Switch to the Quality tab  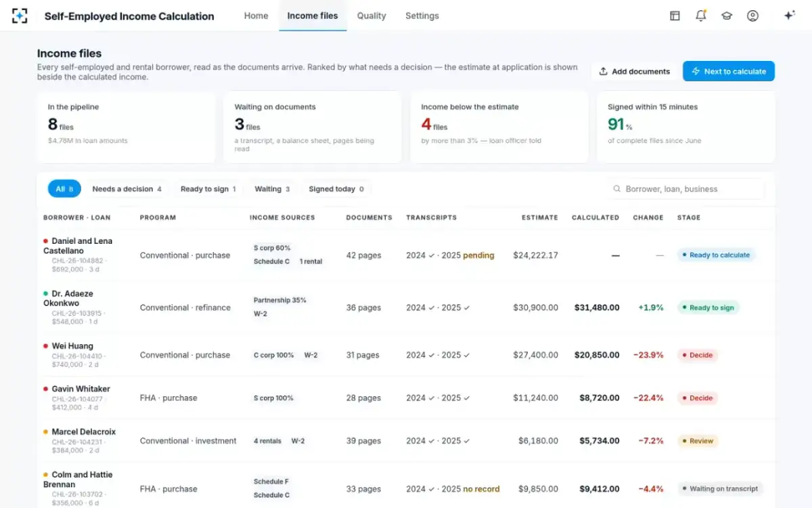click(x=371, y=16)
